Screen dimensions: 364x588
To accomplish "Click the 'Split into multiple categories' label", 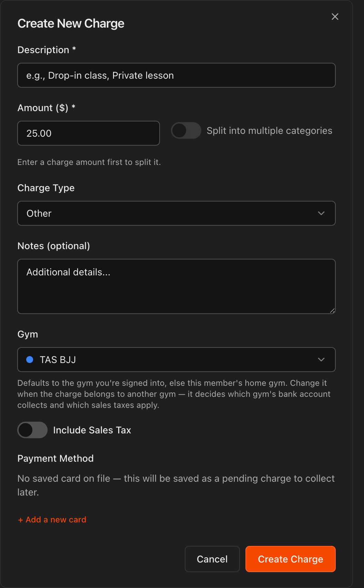I will (270, 130).
